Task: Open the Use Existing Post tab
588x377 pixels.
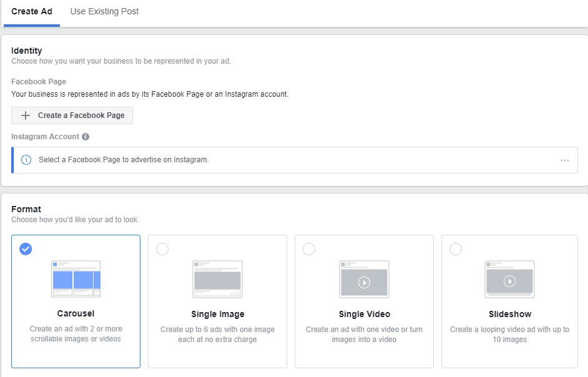Action: [x=104, y=12]
